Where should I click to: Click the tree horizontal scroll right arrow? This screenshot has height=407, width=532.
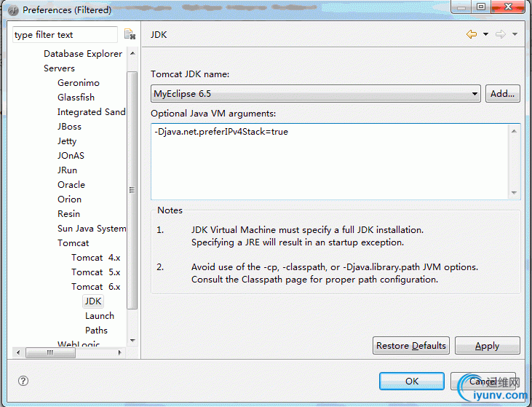tap(120, 352)
